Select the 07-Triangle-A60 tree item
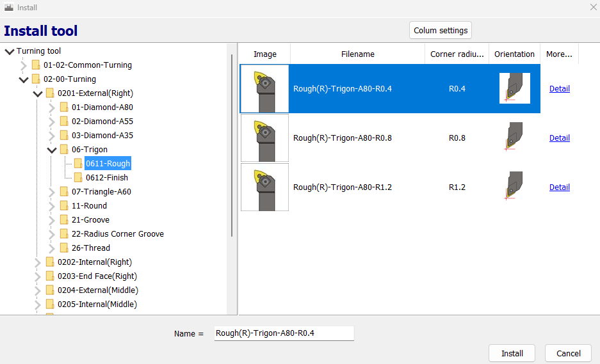This screenshot has width=600, height=364. click(x=101, y=191)
